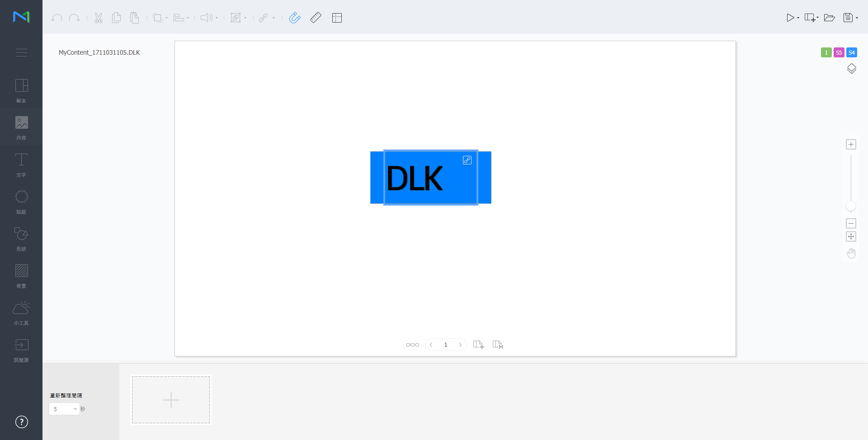The width and height of the screenshot is (868, 440).
Task: Select the 背景 background tab
Action: (x=21, y=276)
